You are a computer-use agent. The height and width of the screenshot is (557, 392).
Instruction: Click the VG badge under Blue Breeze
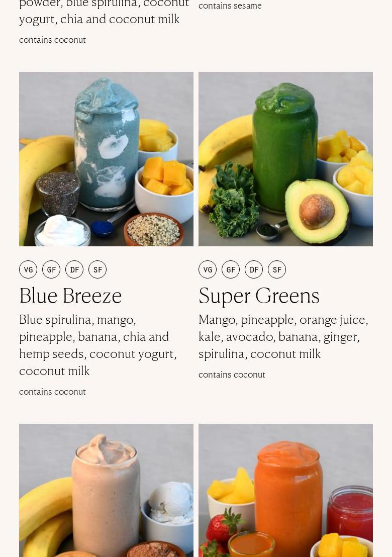(28, 269)
